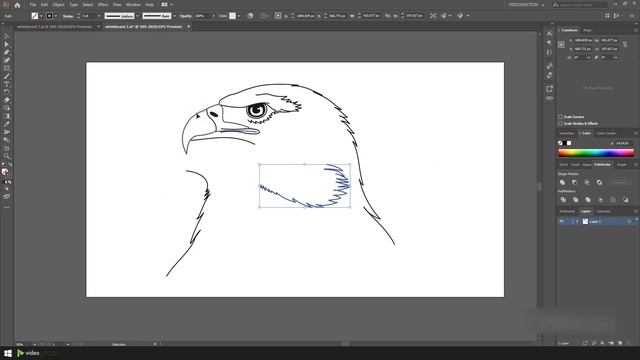The image size is (640, 360).
Task: Select the Eyedropper tool
Action: click(x=7, y=124)
